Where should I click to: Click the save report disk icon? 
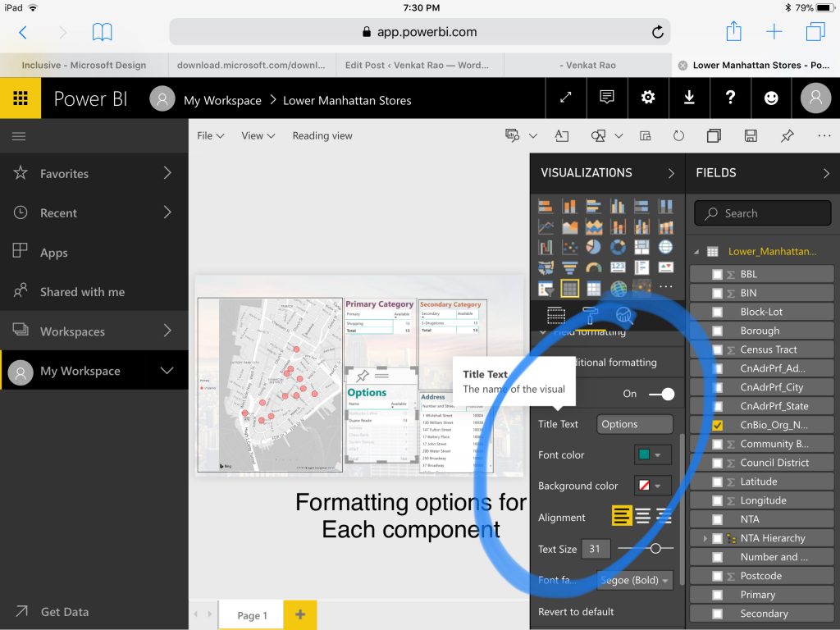click(750, 136)
